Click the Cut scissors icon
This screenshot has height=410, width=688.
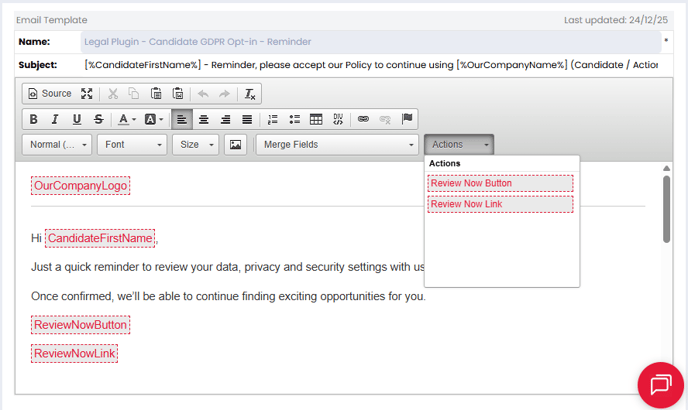pyautogui.click(x=113, y=94)
